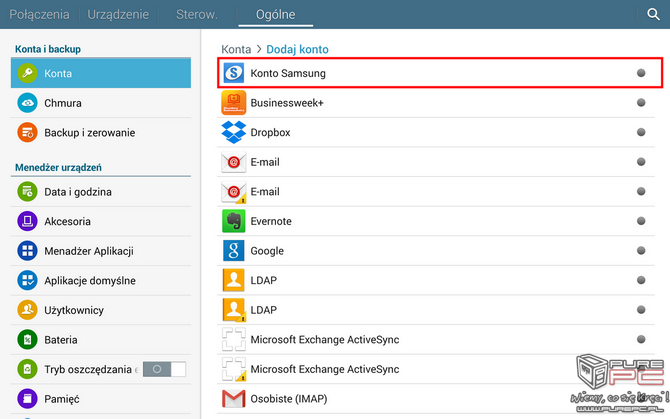The width and height of the screenshot is (670, 419).
Task: Open Backup i zerowanie settings
Action: point(89,133)
